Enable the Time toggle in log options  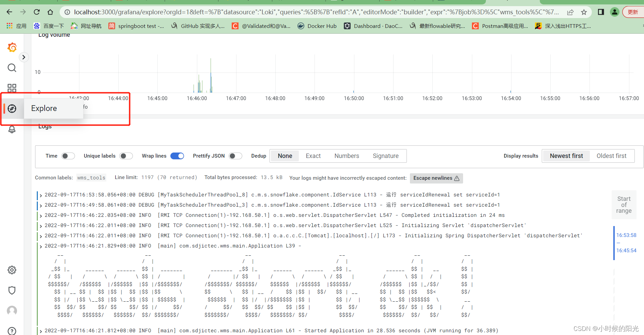click(x=68, y=156)
